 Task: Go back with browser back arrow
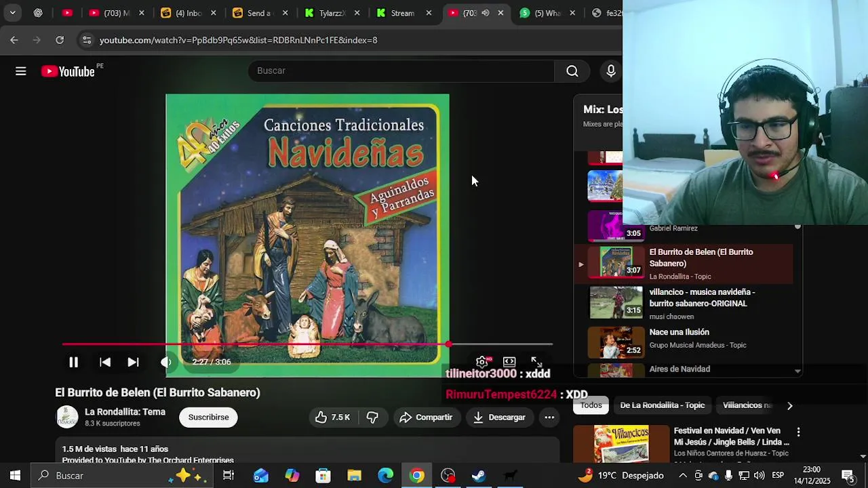coord(14,40)
